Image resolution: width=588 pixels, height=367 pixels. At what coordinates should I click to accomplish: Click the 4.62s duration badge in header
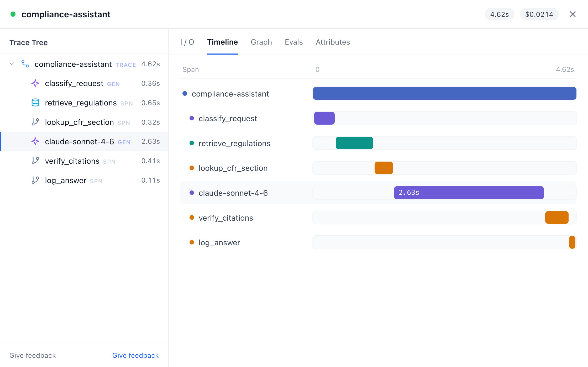[499, 14]
